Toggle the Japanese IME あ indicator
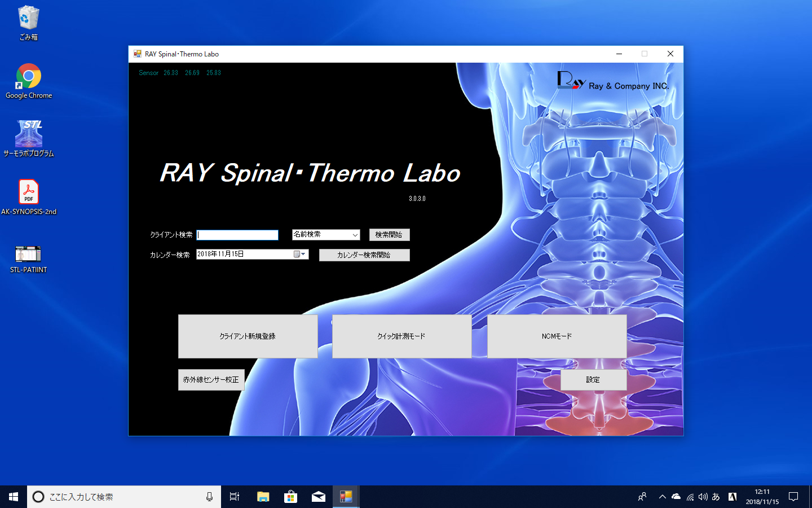The image size is (812, 508). (x=716, y=497)
